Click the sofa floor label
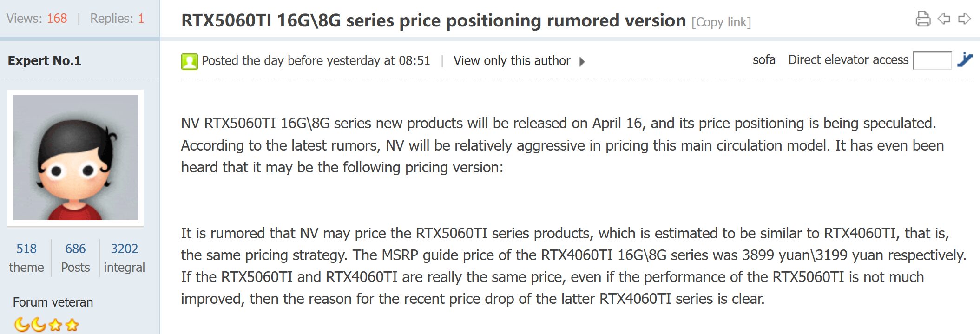This screenshot has height=334, width=980. (x=764, y=60)
